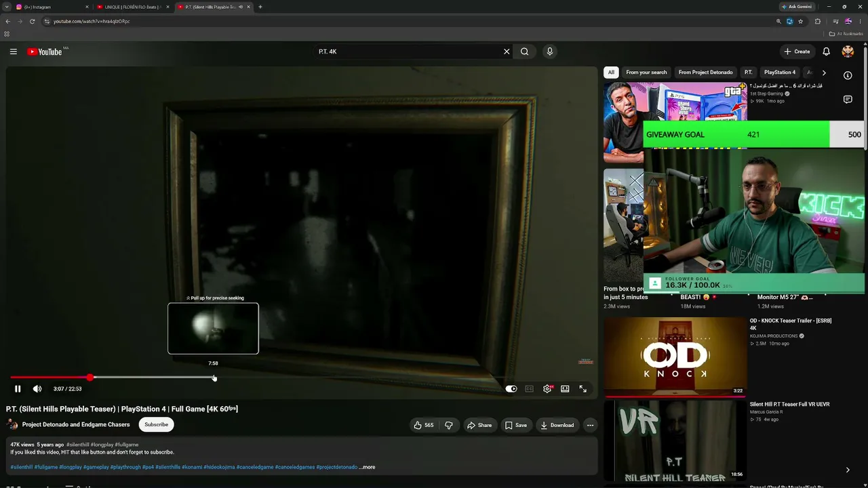Open the Chrome profile avatar
868x488 pixels.
point(848,21)
